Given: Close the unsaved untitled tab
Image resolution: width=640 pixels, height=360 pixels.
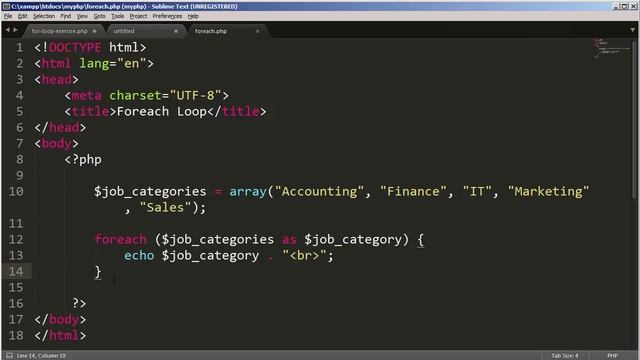Looking at the screenshot, I should (176, 31).
